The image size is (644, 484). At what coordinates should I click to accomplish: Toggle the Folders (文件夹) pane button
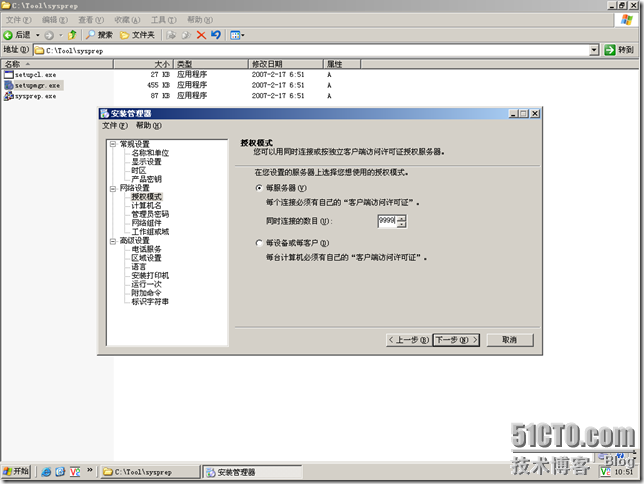(137, 35)
